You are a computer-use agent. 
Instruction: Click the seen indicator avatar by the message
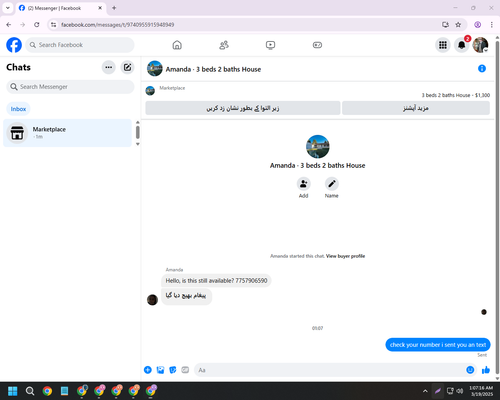point(484,312)
